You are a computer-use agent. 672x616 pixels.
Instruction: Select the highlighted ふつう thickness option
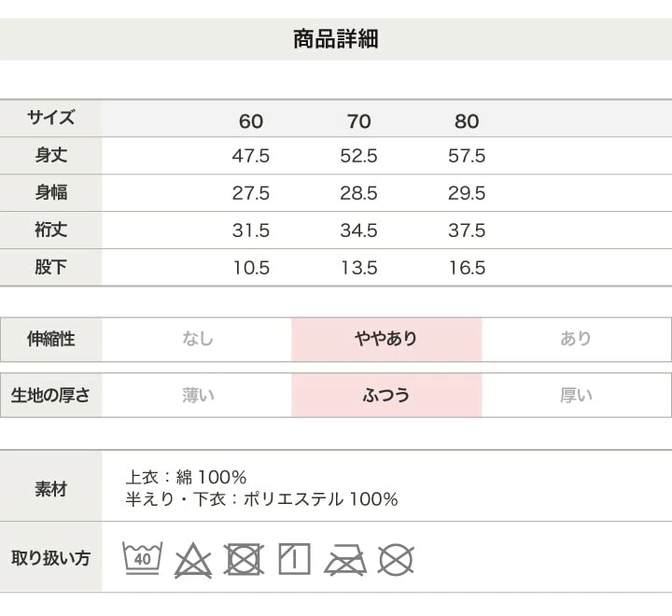(x=386, y=395)
